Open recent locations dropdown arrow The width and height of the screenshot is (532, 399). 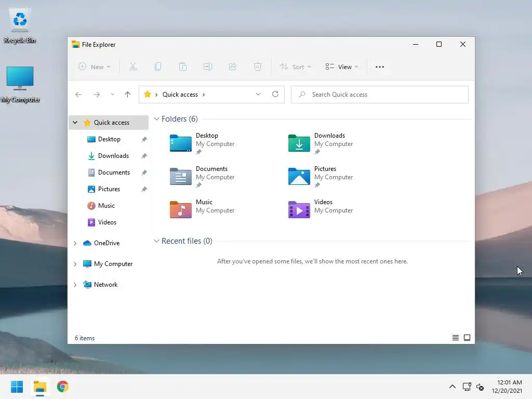pyautogui.click(x=112, y=95)
